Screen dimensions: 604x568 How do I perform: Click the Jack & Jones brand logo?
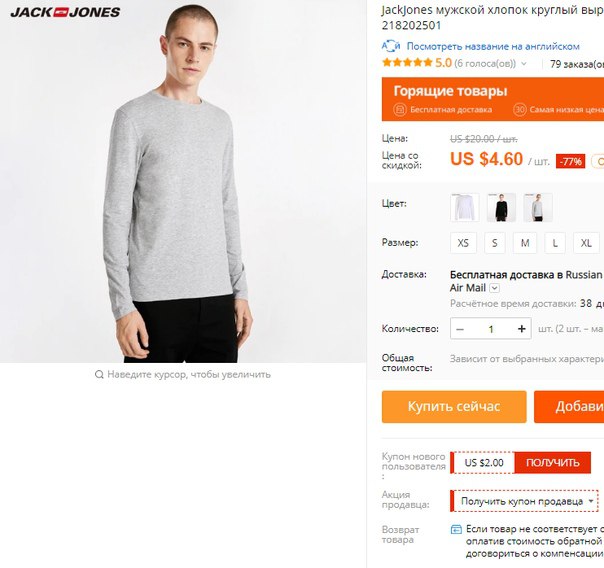65,12
